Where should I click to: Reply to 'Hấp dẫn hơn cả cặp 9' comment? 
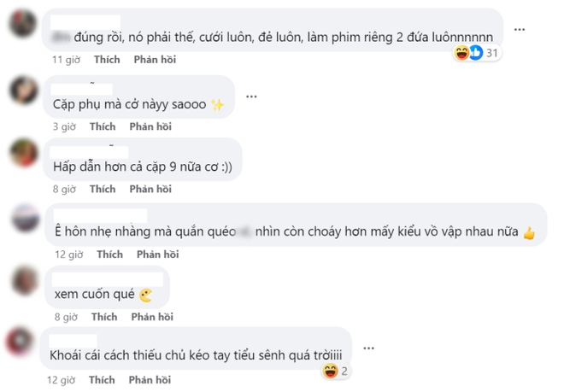coord(150,189)
